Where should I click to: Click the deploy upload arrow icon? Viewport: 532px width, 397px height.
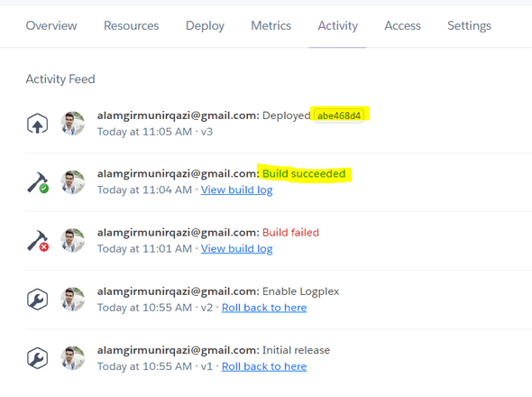tap(37, 124)
